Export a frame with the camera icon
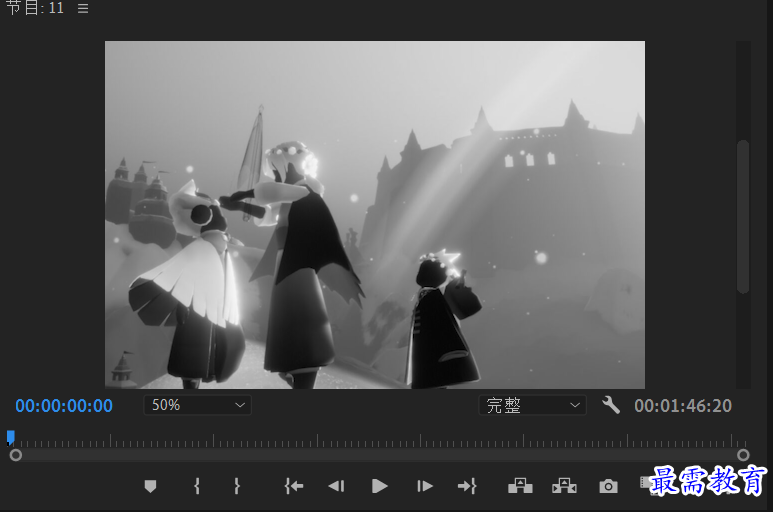This screenshot has width=773, height=512. (x=608, y=486)
